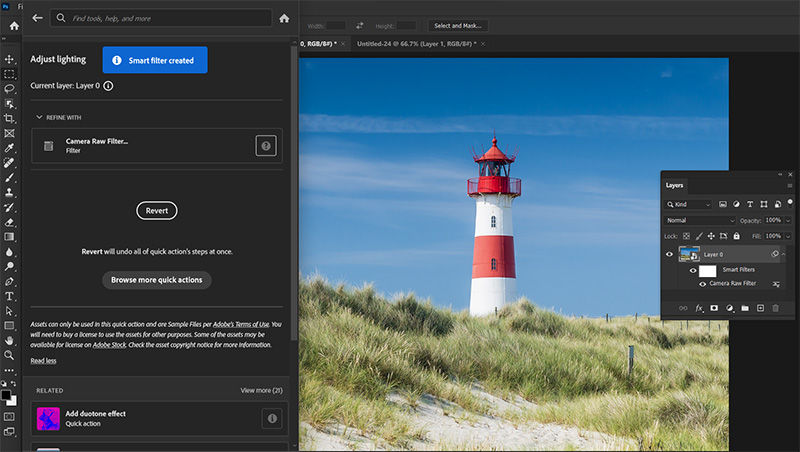Open the Normal blend mode dropdown
This screenshot has width=800, height=452.
pyautogui.click(x=700, y=220)
